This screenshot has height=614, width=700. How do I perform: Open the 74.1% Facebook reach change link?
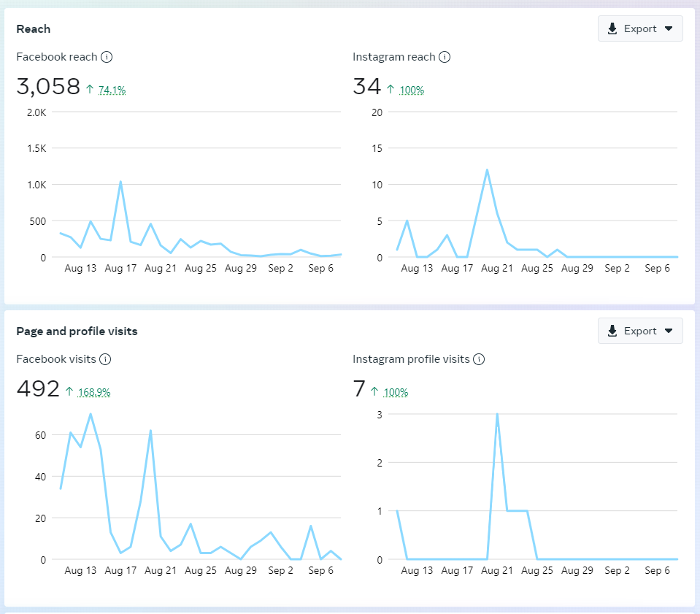pos(112,90)
